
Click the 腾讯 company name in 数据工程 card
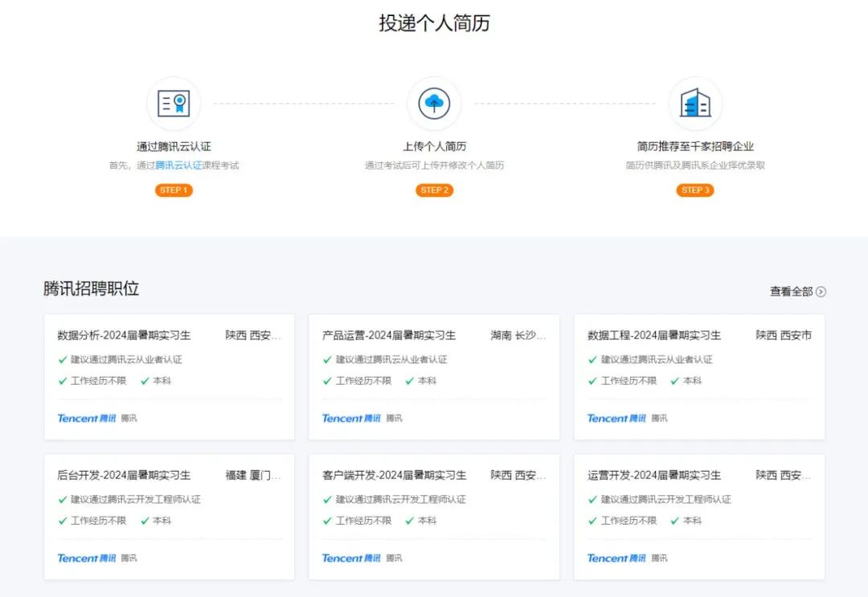point(659,419)
